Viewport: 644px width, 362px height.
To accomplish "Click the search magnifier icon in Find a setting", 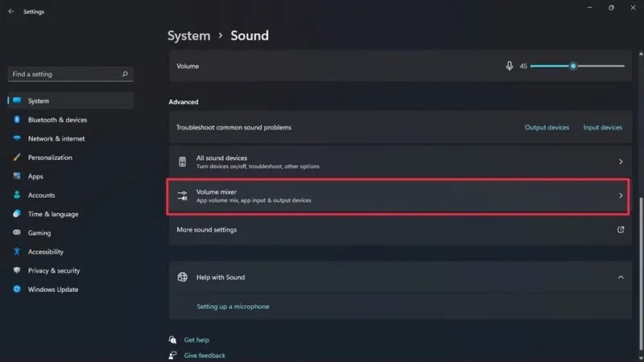I will click(x=125, y=74).
